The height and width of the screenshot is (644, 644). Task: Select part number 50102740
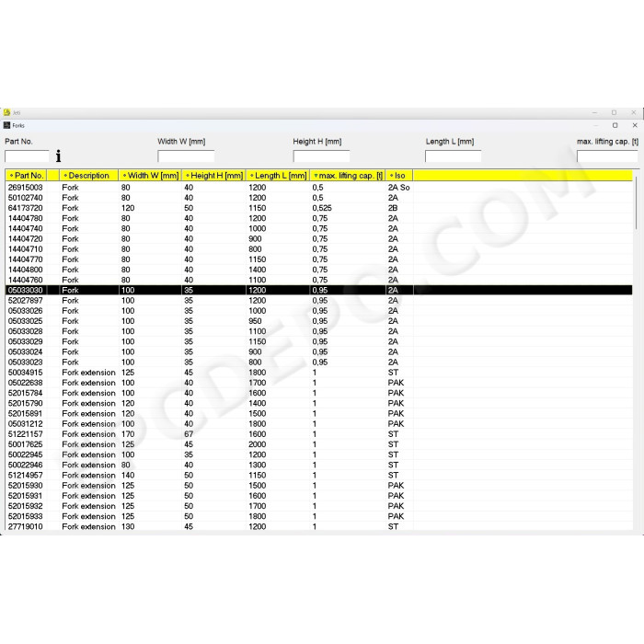pos(26,198)
